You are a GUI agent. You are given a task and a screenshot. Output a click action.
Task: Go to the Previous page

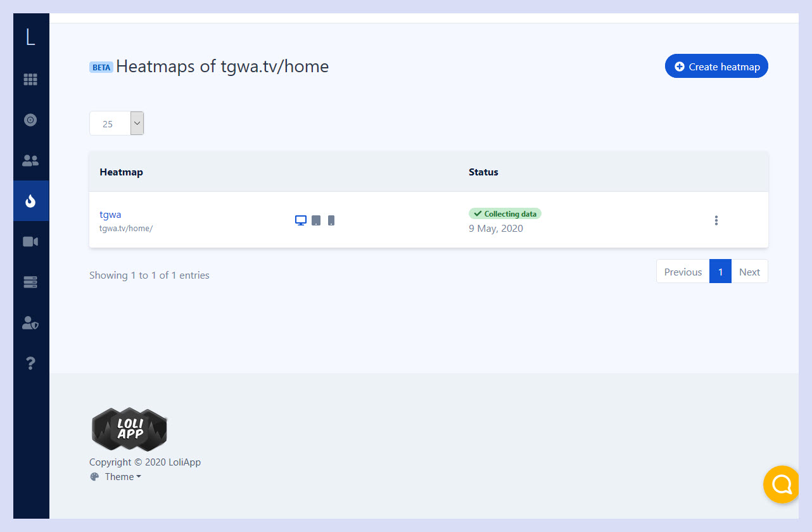pos(683,272)
